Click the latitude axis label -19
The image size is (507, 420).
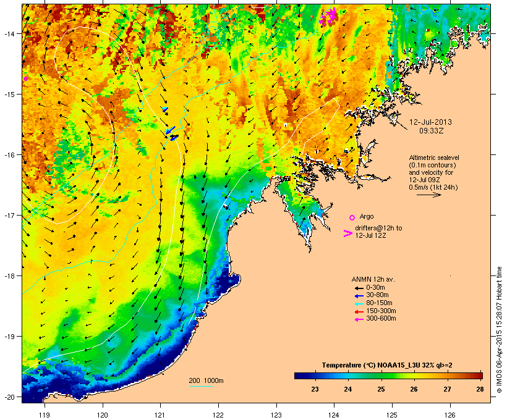pyautogui.click(x=9, y=337)
